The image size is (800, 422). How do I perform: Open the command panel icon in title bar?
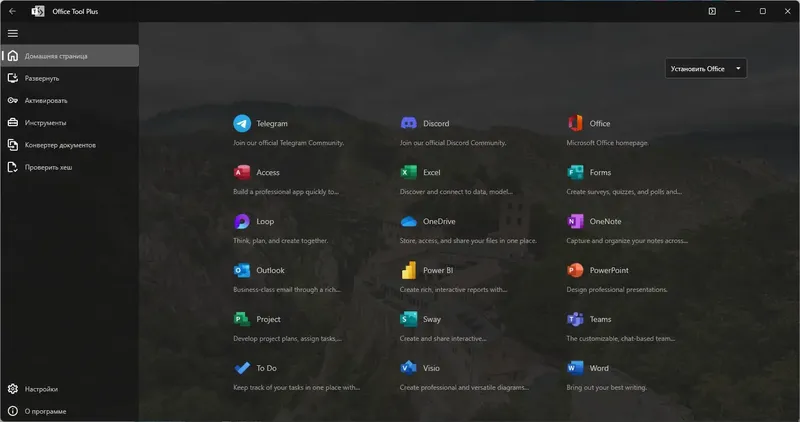click(x=712, y=11)
